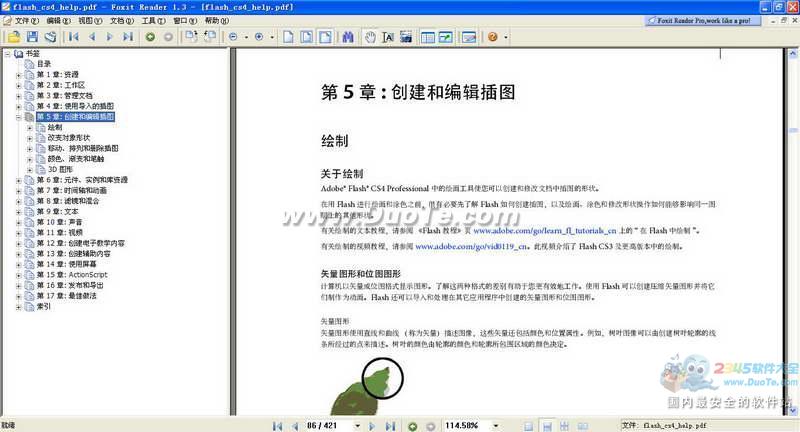800x432 pixels.
Task: Switch to Continuous layout in status bar
Action: [x=546, y=426]
